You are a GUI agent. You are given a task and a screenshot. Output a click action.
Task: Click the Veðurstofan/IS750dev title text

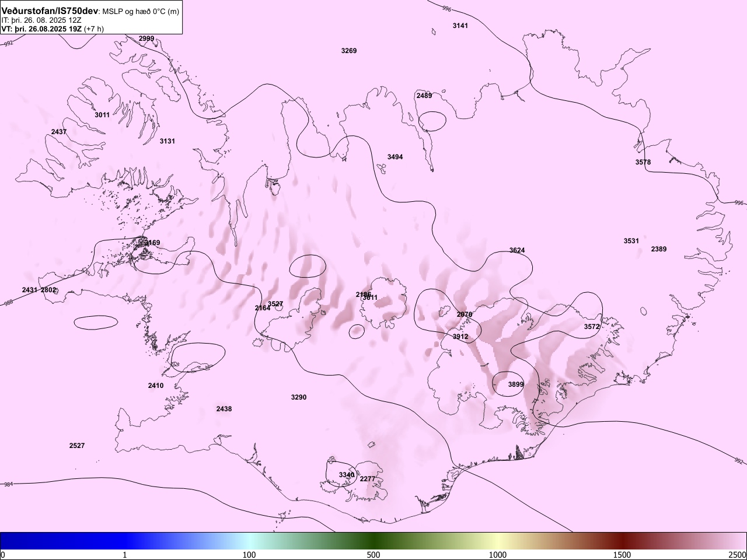50,11
